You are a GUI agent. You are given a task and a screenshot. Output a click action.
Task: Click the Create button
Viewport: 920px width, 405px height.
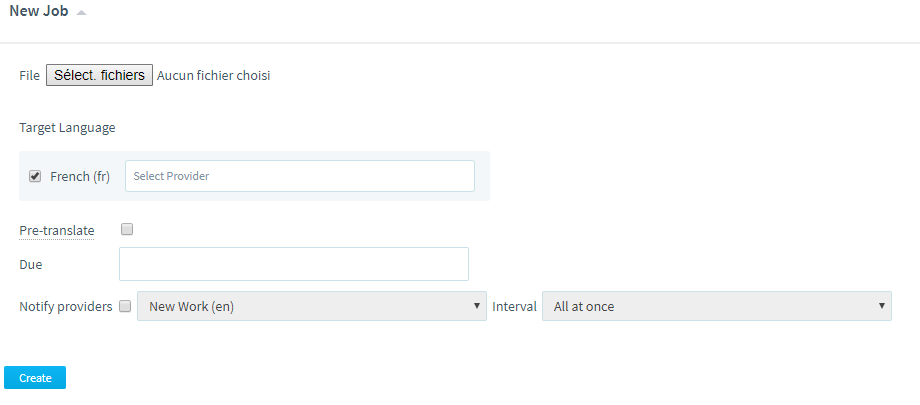pos(35,378)
